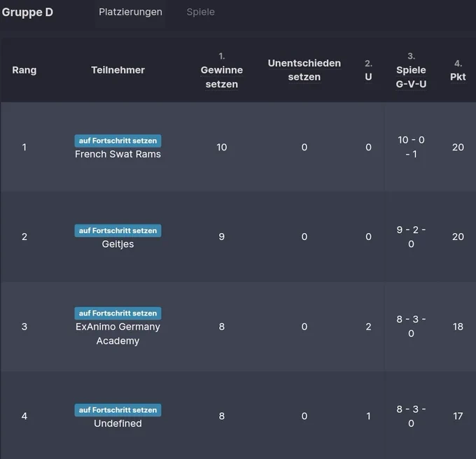Click Unentschieden value 0 for Undefined
This screenshot has height=459, width=476.
[x=304, y=416]
